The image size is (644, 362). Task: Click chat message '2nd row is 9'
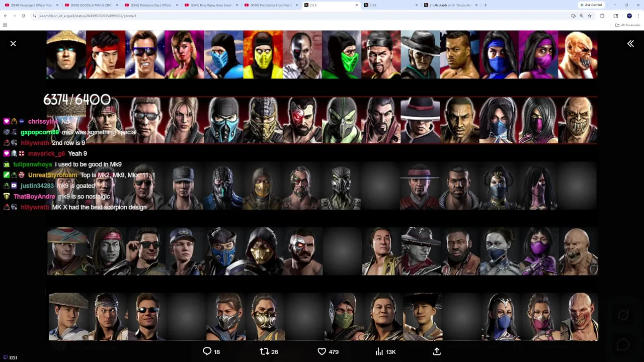coord(68,143)
